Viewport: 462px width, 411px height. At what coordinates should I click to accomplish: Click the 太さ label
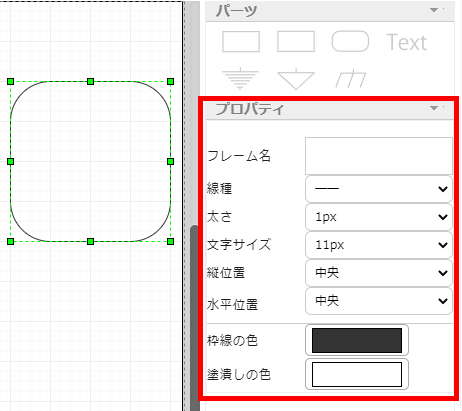(219, 217)
